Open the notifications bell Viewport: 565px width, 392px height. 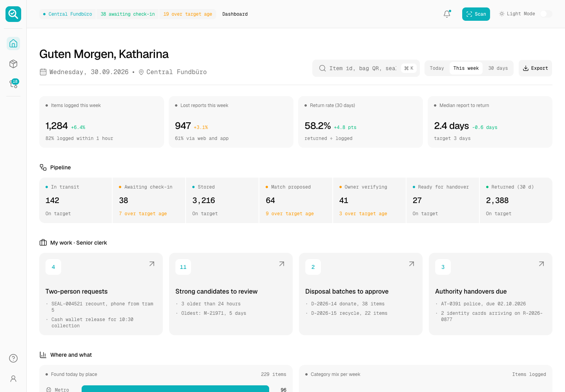(447, 14)
